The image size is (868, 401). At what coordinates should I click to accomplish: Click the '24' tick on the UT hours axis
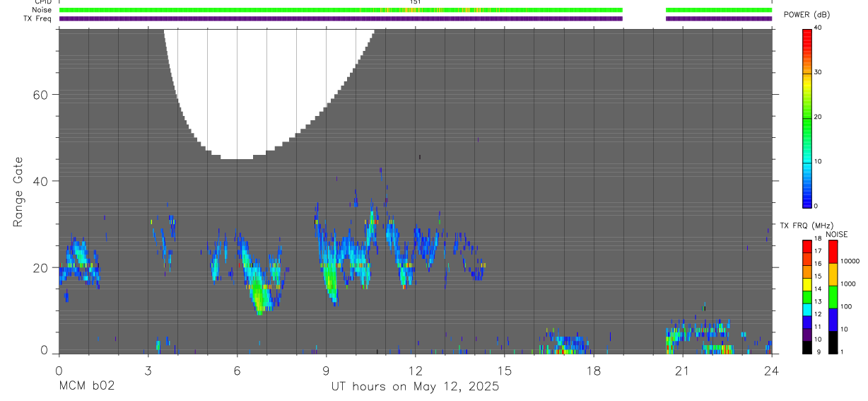772,371
